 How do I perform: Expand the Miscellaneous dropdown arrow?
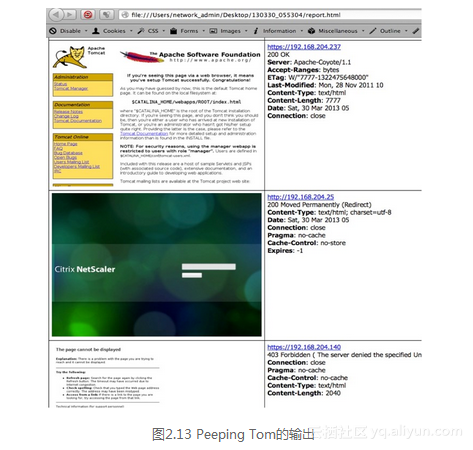click(363, 31)
